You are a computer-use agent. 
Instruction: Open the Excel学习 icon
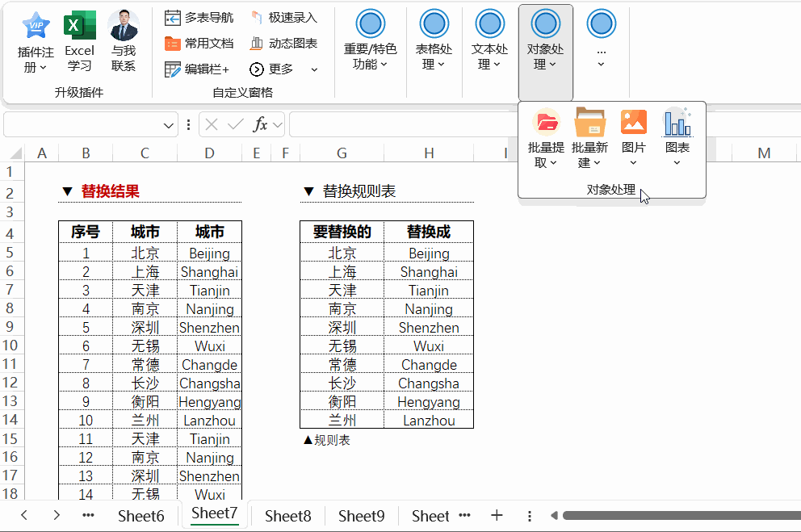tap(79, 43)
